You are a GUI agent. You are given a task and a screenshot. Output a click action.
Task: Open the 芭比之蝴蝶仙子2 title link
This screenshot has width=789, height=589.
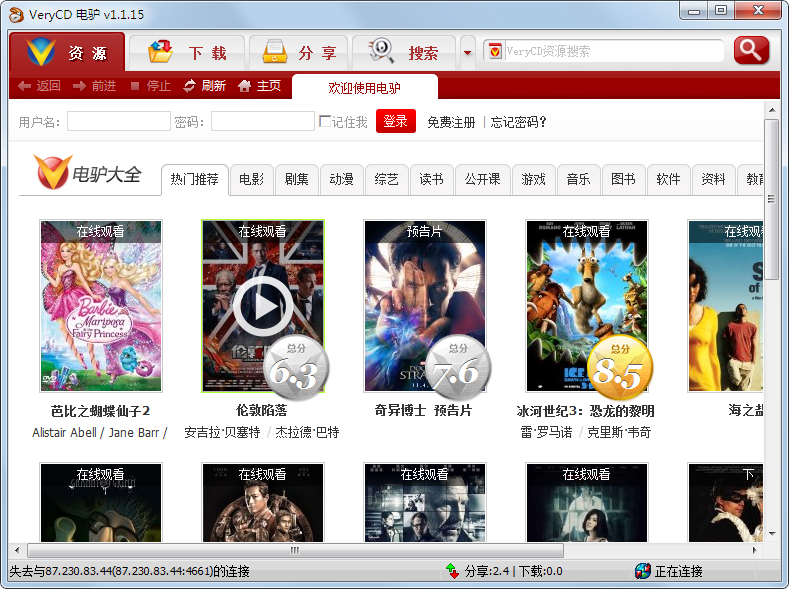click(101, 411)
